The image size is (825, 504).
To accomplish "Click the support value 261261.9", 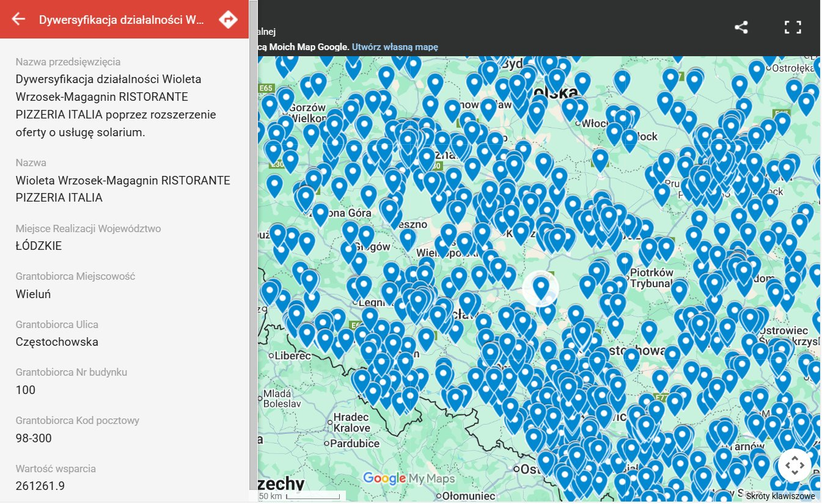I will [40, 486].
